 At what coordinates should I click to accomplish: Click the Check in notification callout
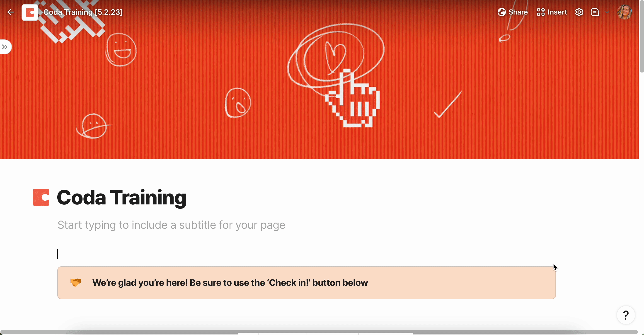tap(306, 283)
